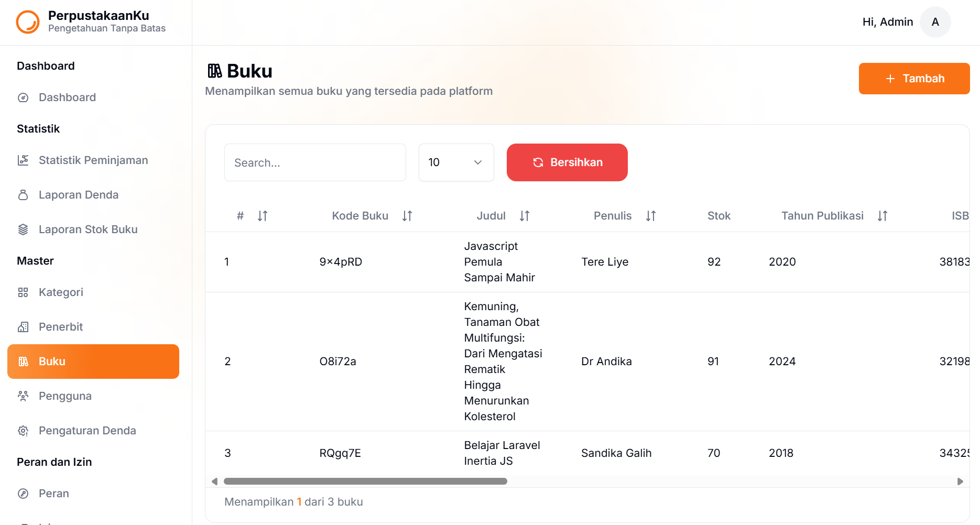Open the Buku menu item in sidebar
This screenshot has height=525, width=980.
[93, 362]
